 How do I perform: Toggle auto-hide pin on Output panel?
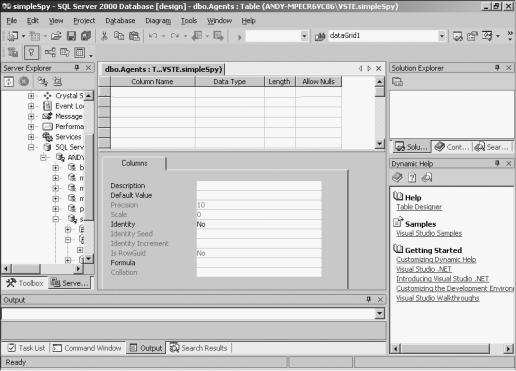coord(369,299)
